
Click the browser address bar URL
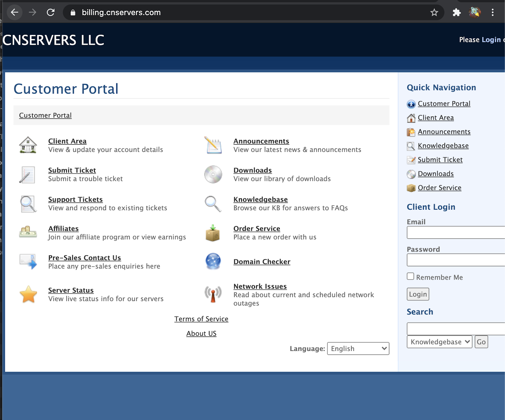click(121, 12)
